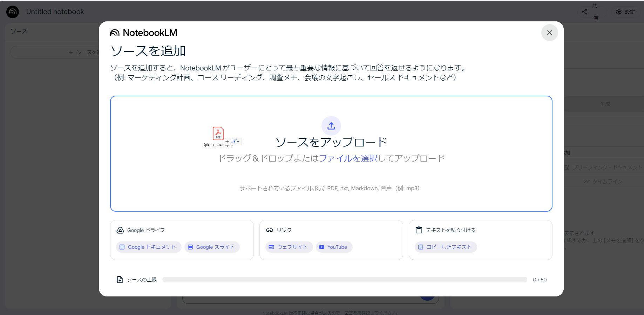Screen dimensions: 644x315
Task: Click the NotebookLM logo in the dialog
Action: (x=143, y=33)
